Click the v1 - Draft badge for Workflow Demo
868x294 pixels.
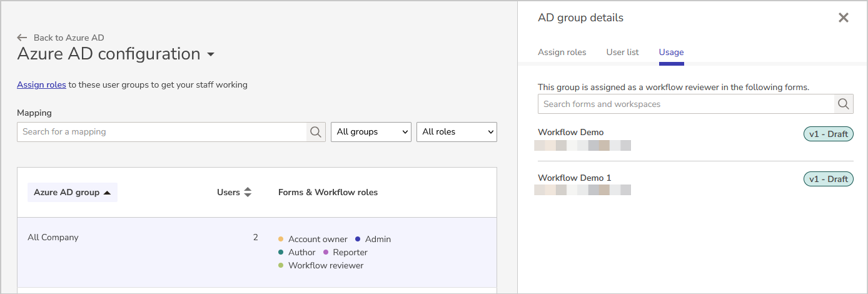(x=829, y=134)
